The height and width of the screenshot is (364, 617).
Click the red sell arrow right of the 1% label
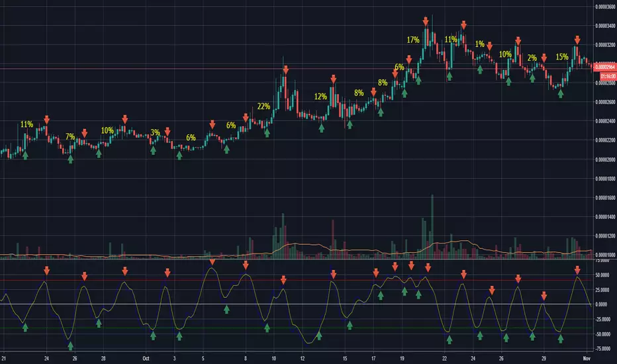point(490,46)
